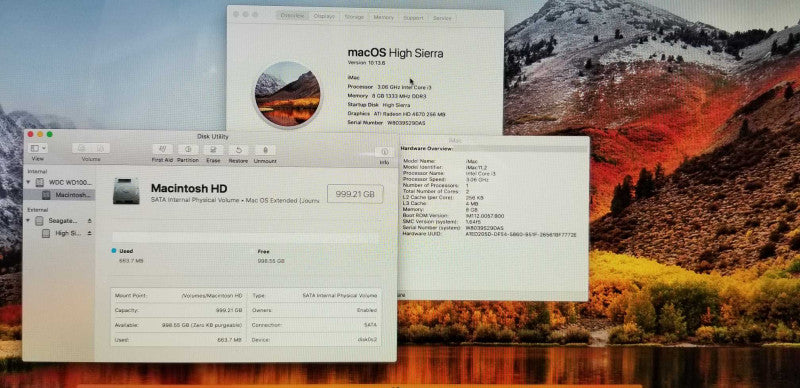Click the 'macOS High Sierra' title text
The height and width of the screenshot is (388, 800).
tap(395, 53)
